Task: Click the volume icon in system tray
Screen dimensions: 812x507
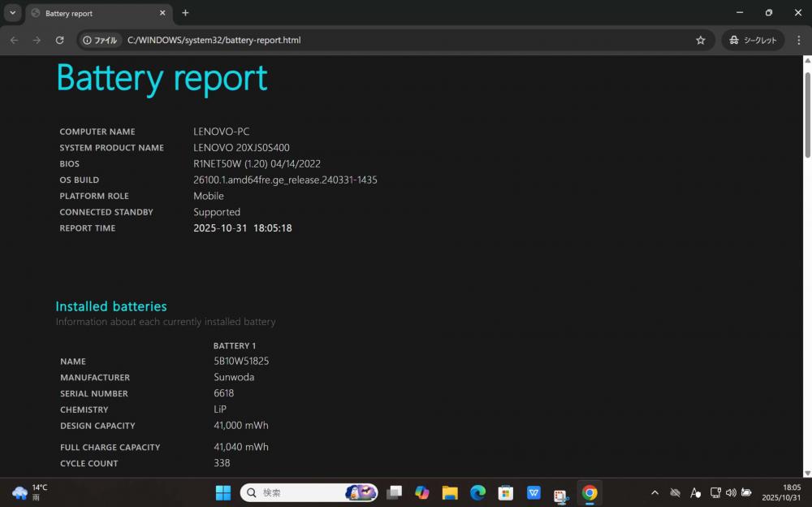Action: (731, 492)
